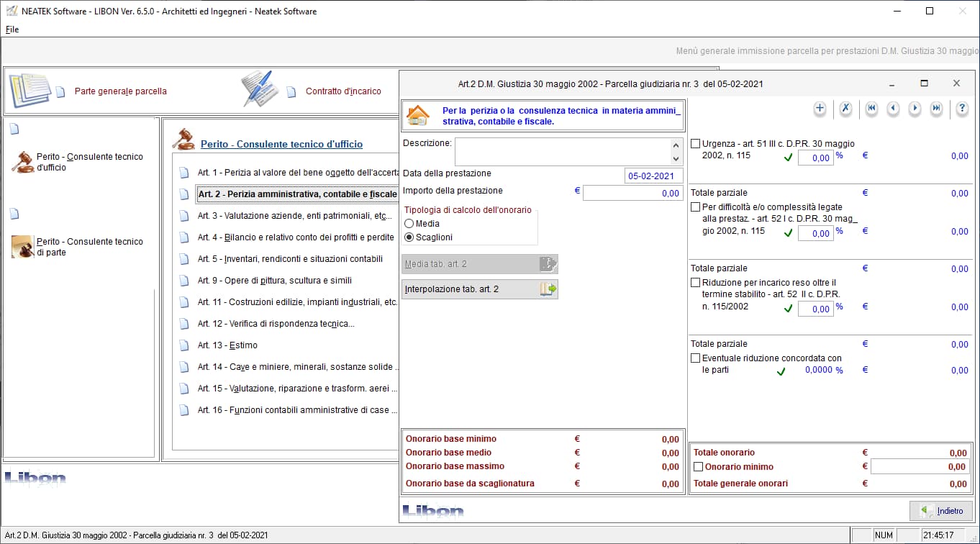
Task: Click the document icon next to Art. 1
Action: [184, 173]
